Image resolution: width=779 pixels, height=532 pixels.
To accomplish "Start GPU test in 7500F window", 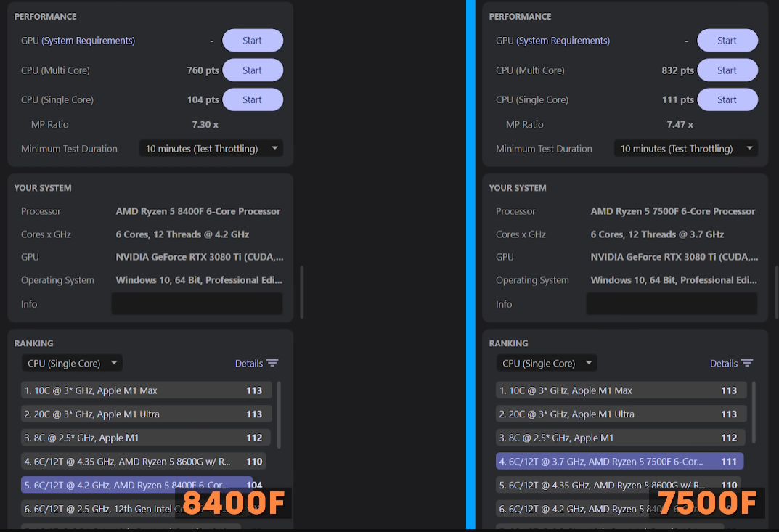I will coord(727,41).
